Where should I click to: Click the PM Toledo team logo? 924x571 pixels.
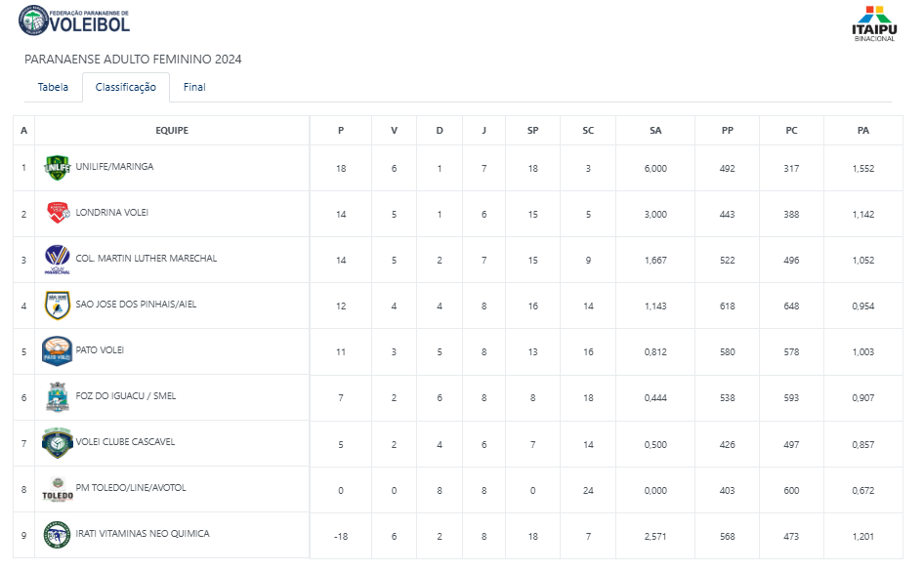tap(57, 489)
